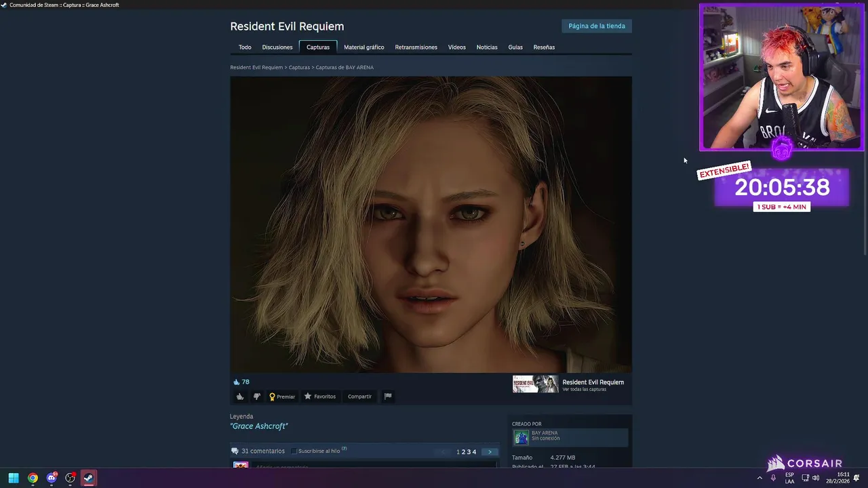The width and height of the screenshot is (868, 488).
Task: Open Discord from taskbar
Action: coord(52,478)
